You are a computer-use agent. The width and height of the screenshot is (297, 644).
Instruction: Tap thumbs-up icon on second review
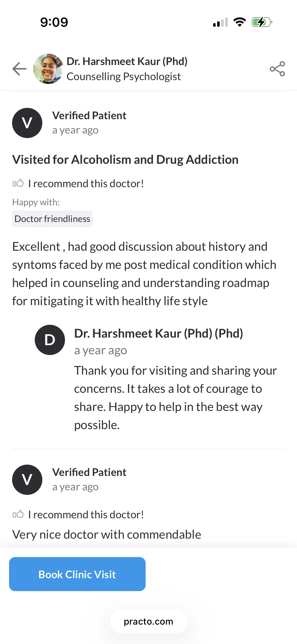click(x=18, y=514)
